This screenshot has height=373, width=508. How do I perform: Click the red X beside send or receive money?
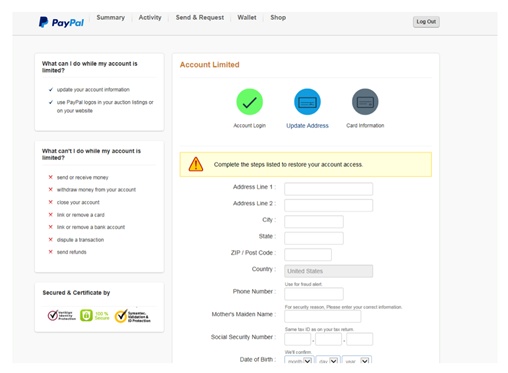click(x=51, y=177)
